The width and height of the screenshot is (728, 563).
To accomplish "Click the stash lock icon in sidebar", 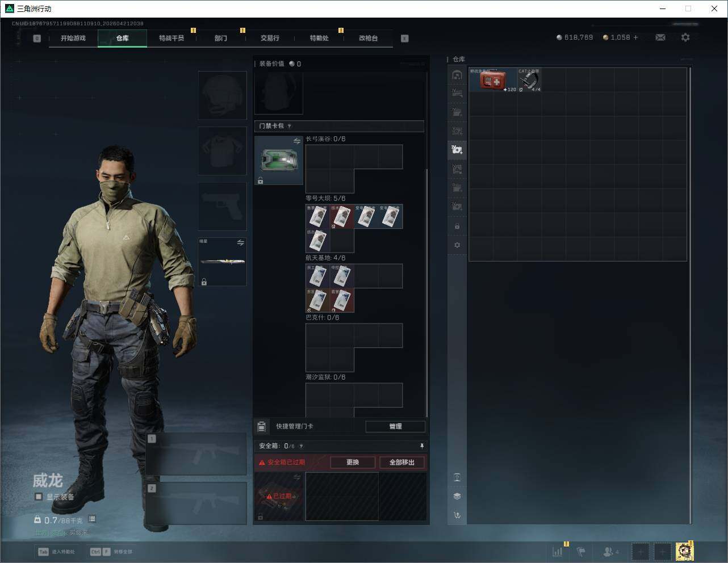I will tap(457, 226).
